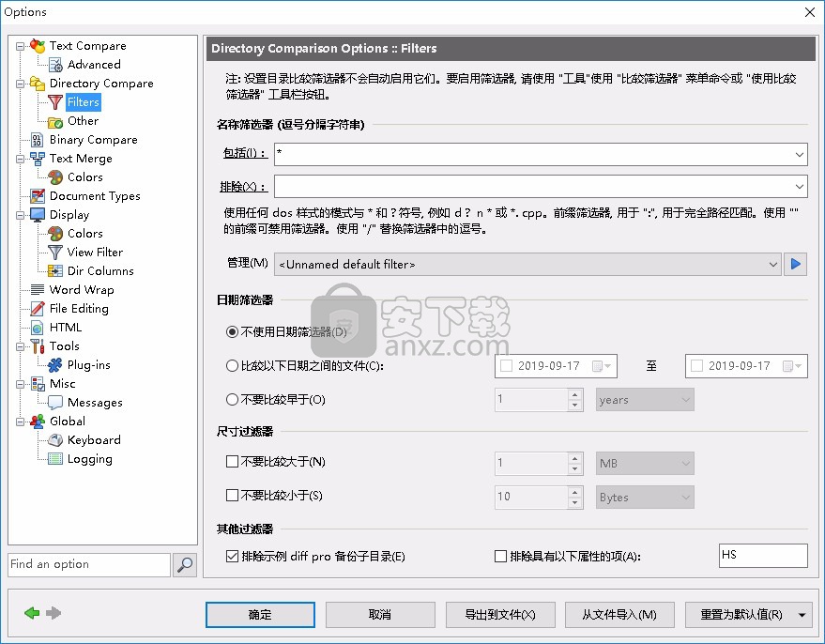Screen dimensions: 825x644
Task: Click the Text Merge icon
Action: pyautogui.click(x=38, y=159)
